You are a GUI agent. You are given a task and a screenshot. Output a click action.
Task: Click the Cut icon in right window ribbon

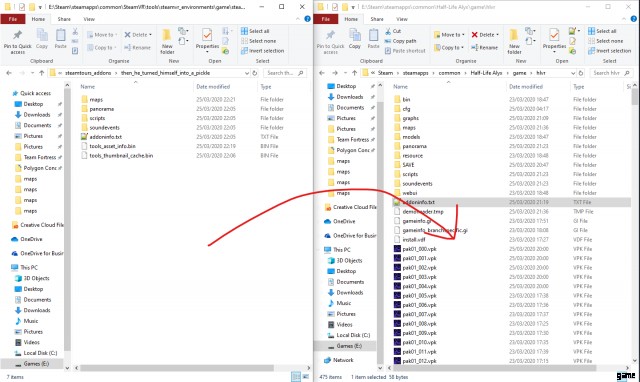coord(388,31)
